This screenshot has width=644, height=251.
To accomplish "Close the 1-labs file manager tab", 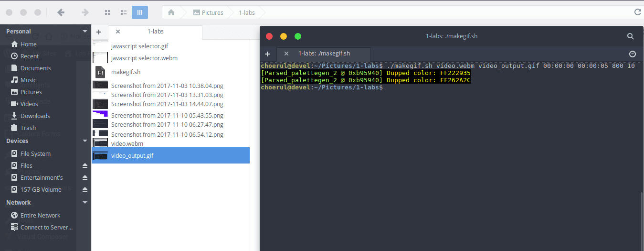I will coord(118,32).
